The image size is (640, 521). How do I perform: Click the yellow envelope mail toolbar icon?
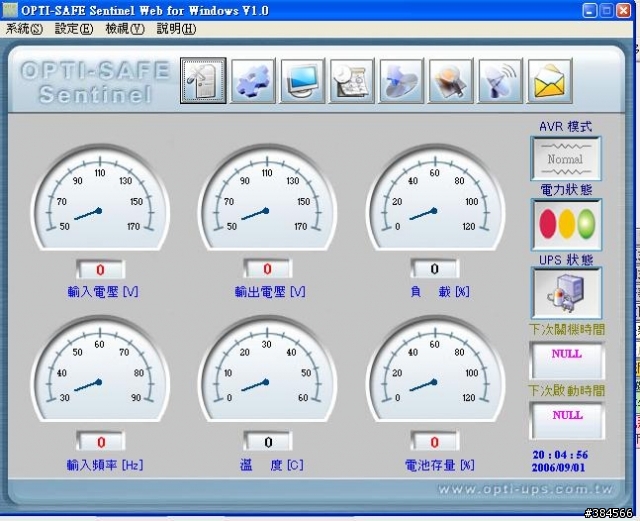tap(550, 80)
